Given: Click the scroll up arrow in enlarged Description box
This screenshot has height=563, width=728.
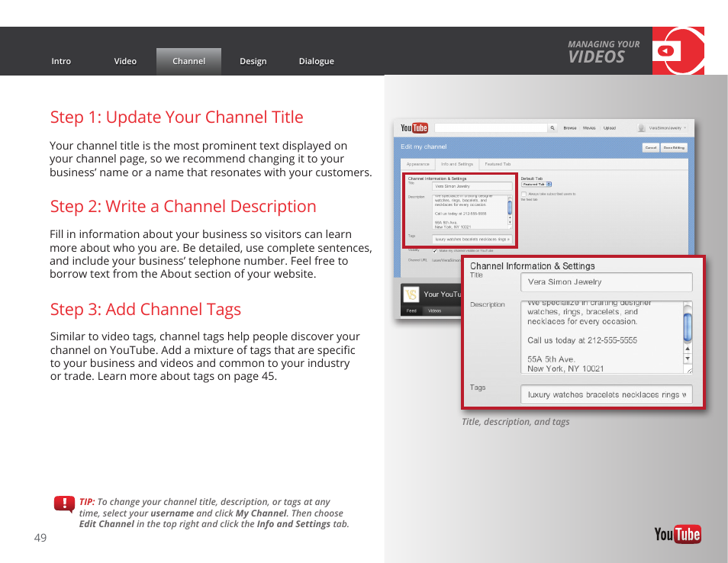Looking at the screenshot, I should point(688,348).
